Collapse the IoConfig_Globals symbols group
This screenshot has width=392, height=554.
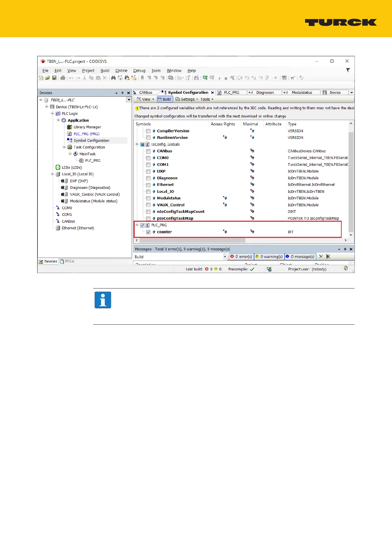point(137,144)
